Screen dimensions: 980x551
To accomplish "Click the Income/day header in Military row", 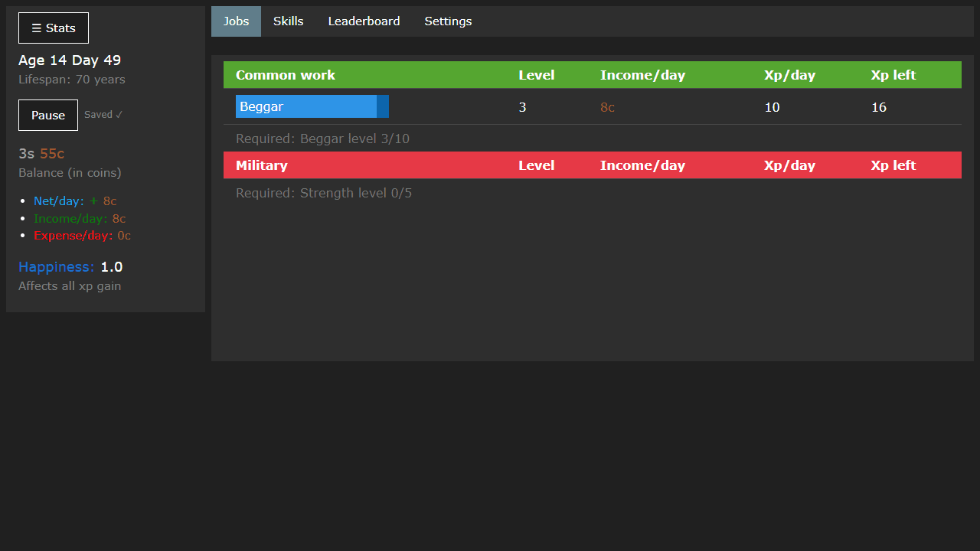I will [642, 165].
